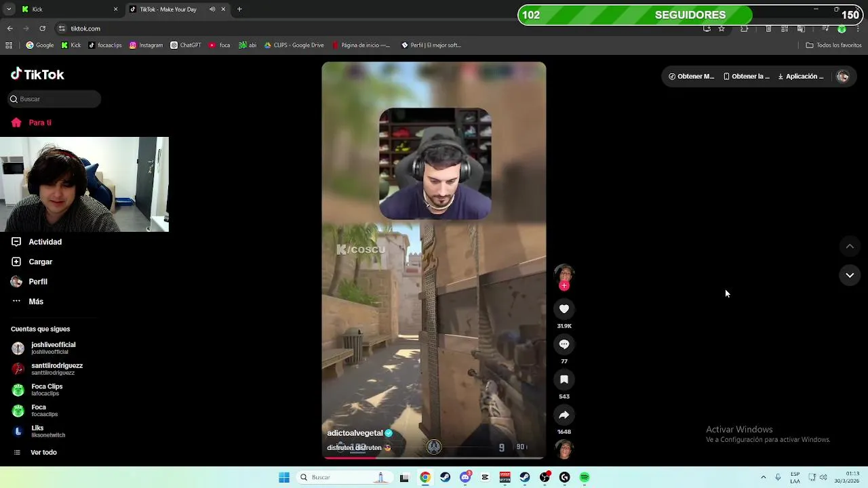The image size is (868, 488).
Task: Reload the page
Action: tap(42, 28)
